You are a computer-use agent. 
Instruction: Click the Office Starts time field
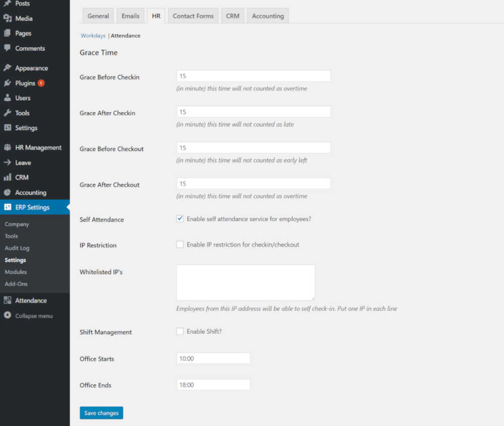point(213,358)
